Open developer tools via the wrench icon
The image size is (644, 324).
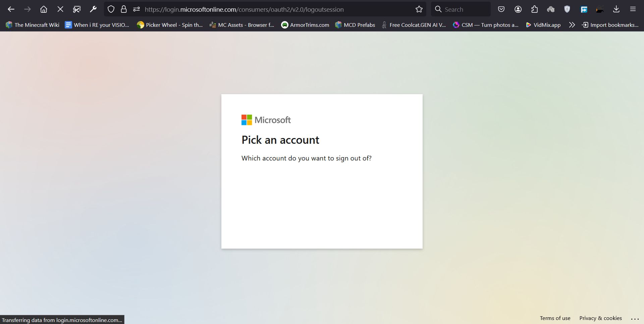point(93,9)
